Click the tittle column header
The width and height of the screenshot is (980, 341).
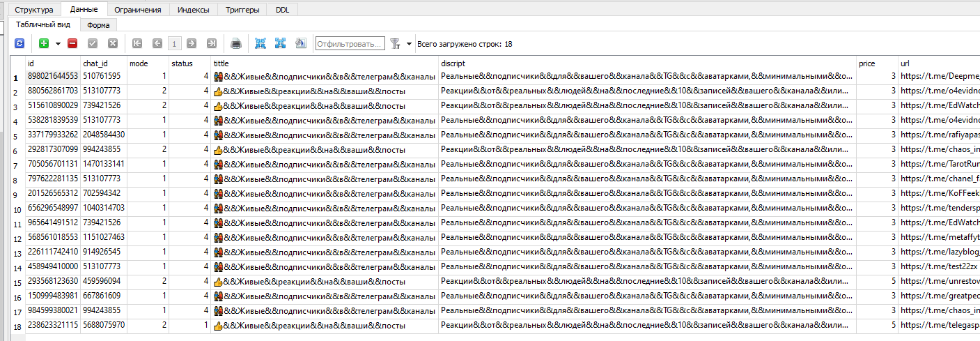[325, 63]
